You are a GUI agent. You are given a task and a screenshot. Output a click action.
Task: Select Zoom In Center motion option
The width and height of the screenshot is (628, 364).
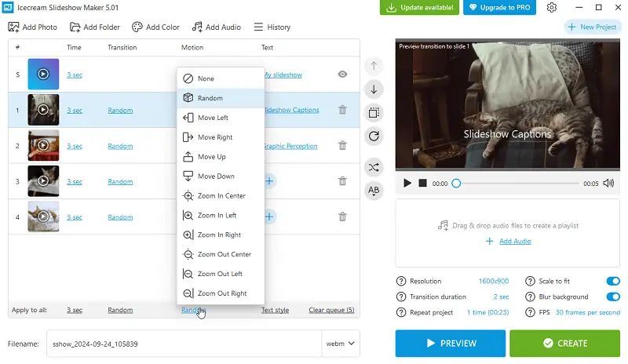click(x=221, y=196)
